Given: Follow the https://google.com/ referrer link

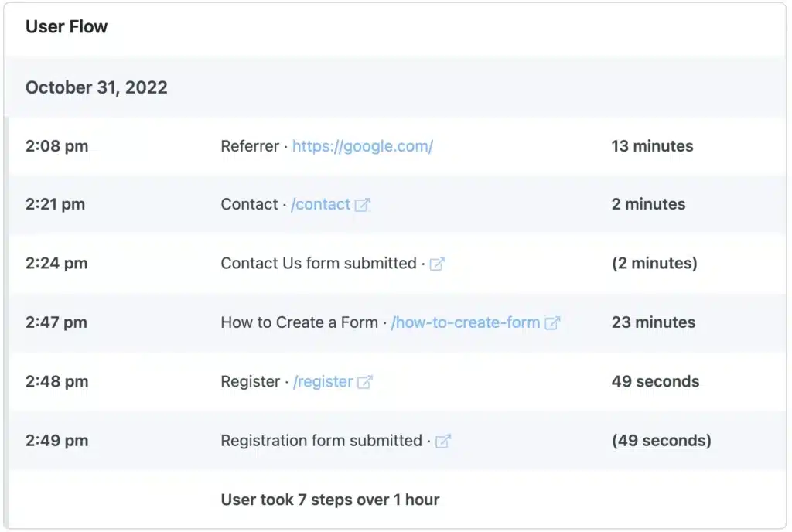Looking at the screenshot, I should (363, 146).
